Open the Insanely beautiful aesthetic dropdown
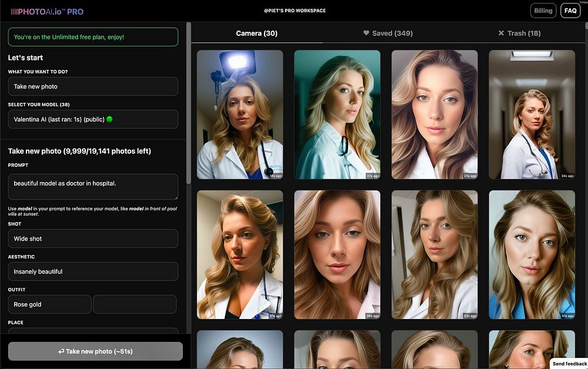Viewport: 588px width, 369px height. 93,271
